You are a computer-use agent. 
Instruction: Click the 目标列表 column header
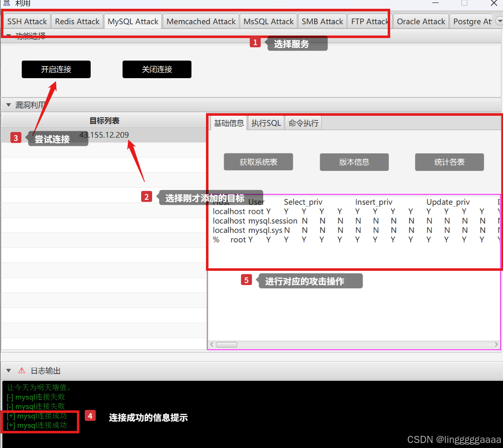(104, 121)
